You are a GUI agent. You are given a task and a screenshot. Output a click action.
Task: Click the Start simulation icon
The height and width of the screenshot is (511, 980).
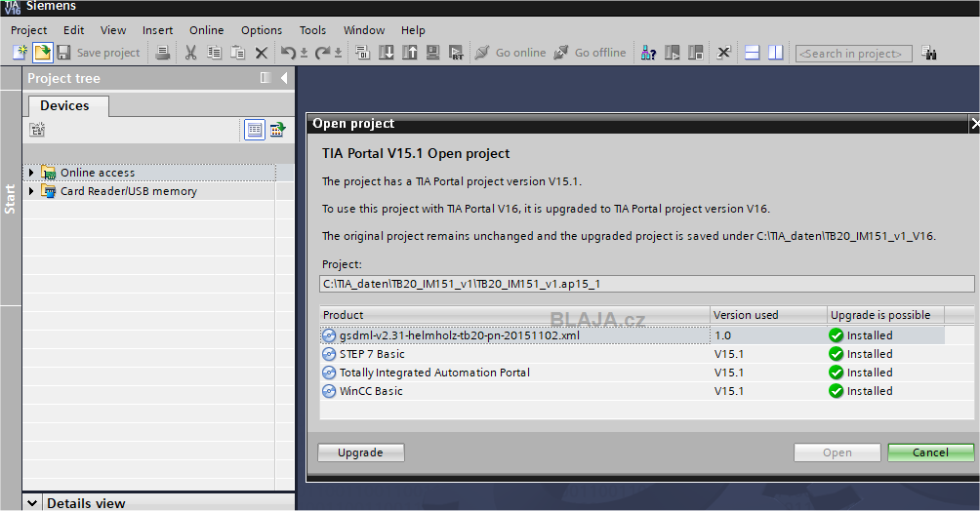433,53
